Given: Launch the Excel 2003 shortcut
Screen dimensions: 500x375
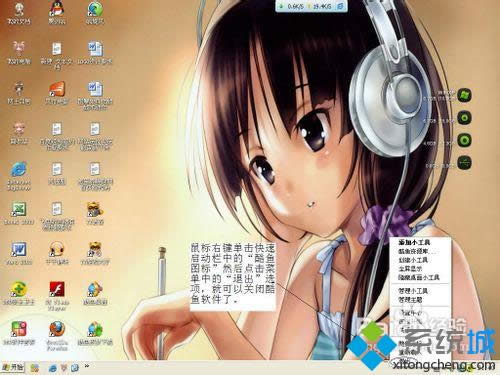Looking at the screenshot, I should coord(19,209).
